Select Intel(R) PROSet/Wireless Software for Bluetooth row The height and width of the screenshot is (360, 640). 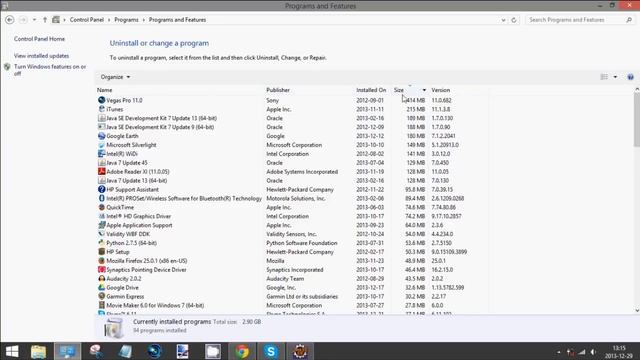(x=293, y=198)
